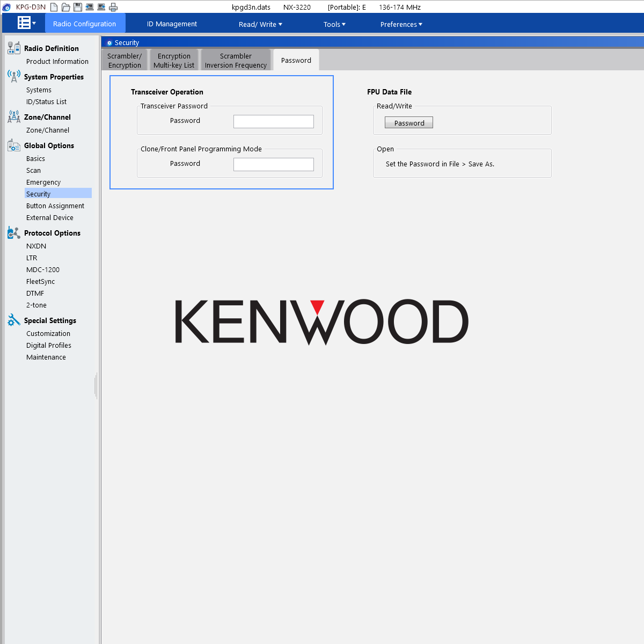Click the New file icon
Viewport: 644px width, 644px height.
(x=54, y=7)
